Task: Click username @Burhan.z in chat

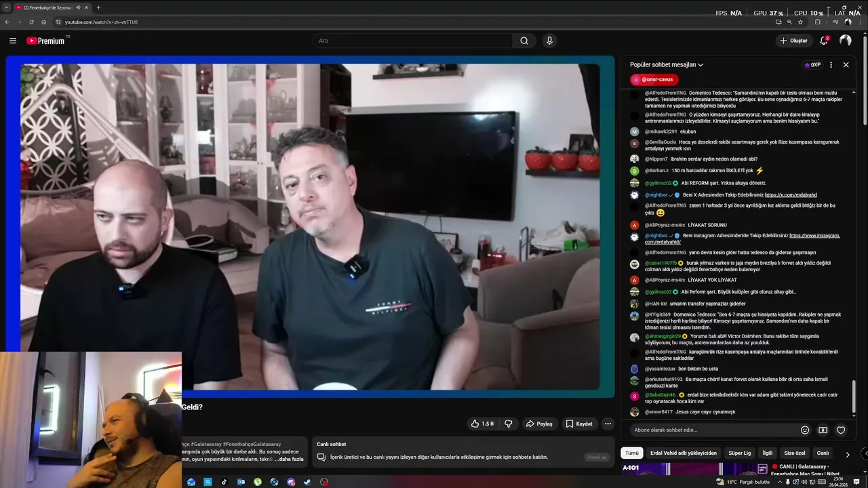Action: [656, 171]
